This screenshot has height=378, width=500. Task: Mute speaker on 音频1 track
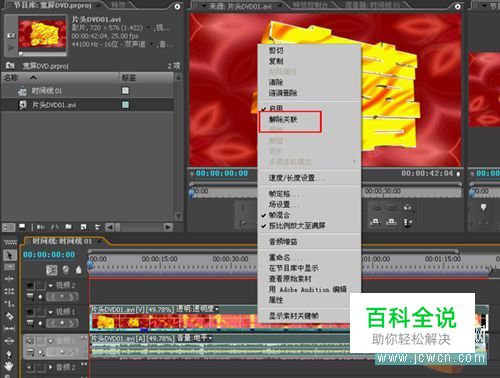pyautogui.click(x=30, y=341)
